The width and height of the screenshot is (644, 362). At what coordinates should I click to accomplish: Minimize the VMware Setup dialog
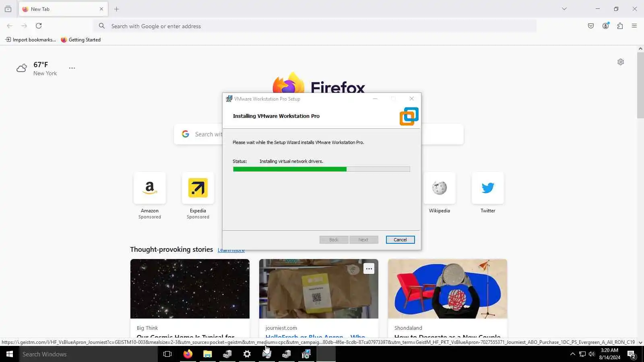click(x=375, y=99)
